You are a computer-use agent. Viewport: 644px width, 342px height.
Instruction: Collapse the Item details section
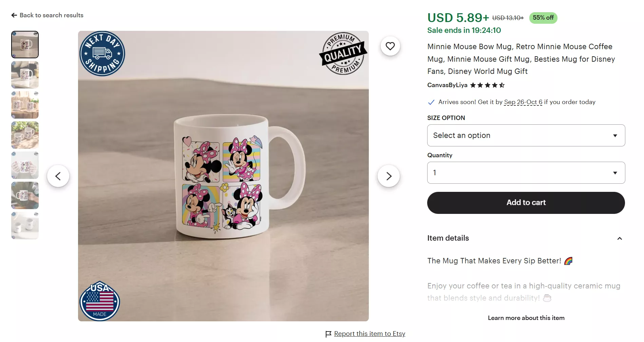pos(619,238)
